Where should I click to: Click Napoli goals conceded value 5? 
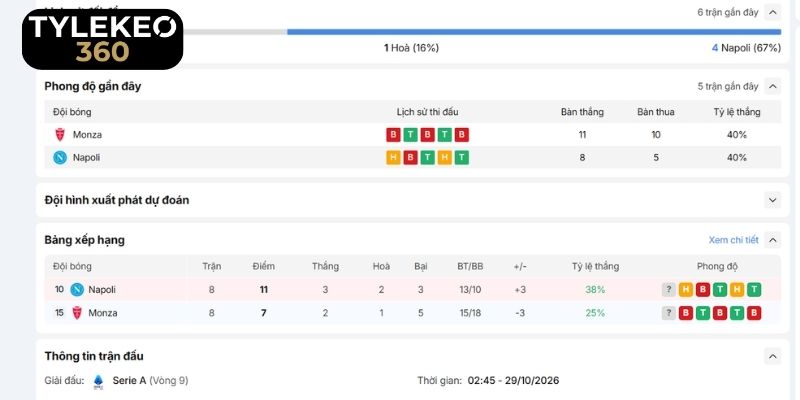point(656,158)
